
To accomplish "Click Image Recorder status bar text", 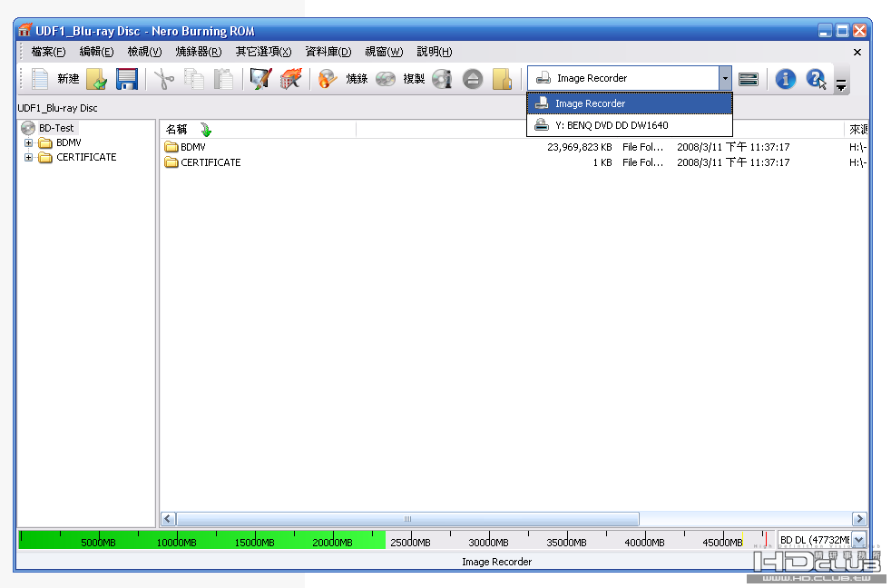I will tap(496, 562).
